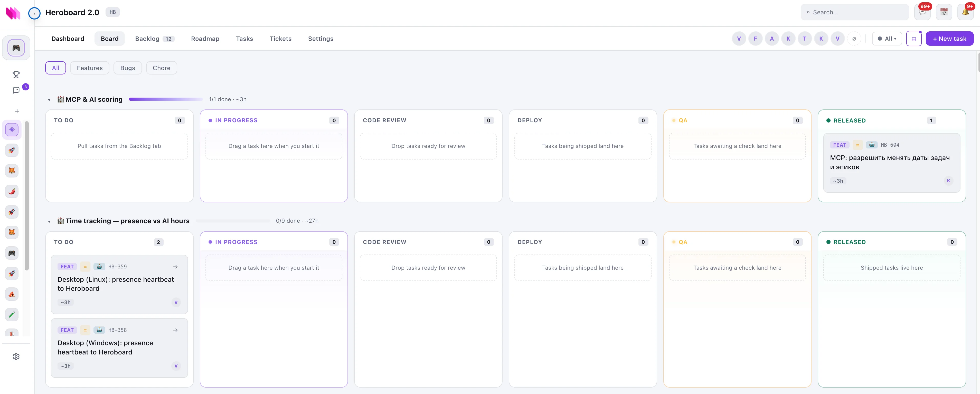Open notifications bell with 9+ badge

pyautogui.click(x=966, y=12)
